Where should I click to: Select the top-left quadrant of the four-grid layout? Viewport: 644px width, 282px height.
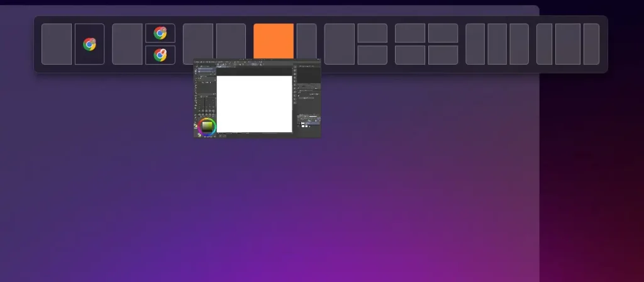(x=410, y=33)
